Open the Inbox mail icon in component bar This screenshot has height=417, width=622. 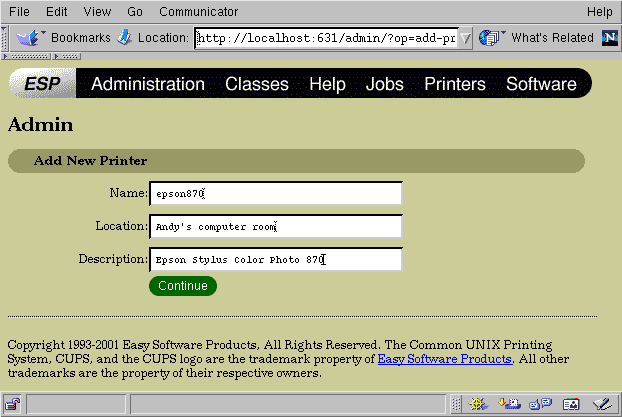[x=509, y=405]
